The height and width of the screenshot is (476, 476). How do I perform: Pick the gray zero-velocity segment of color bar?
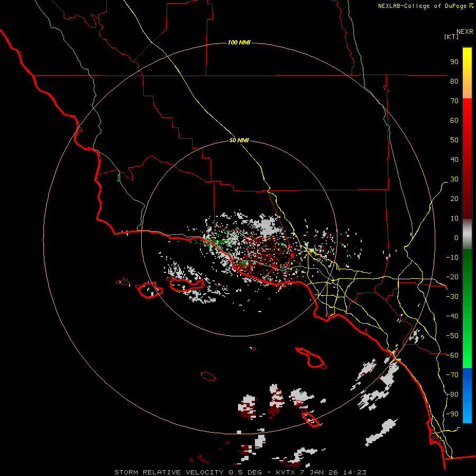tap(467, 234)
